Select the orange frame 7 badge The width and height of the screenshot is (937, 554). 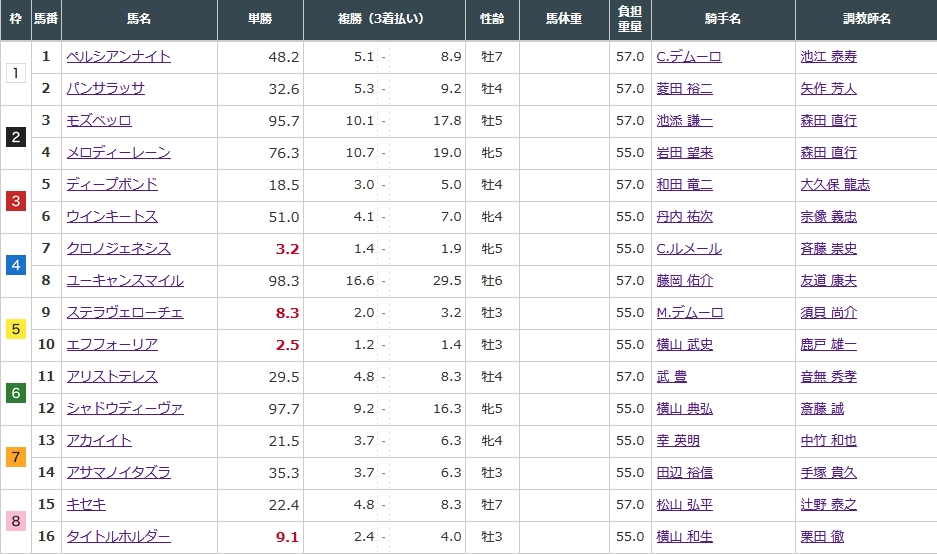click(x=15, y=457)
